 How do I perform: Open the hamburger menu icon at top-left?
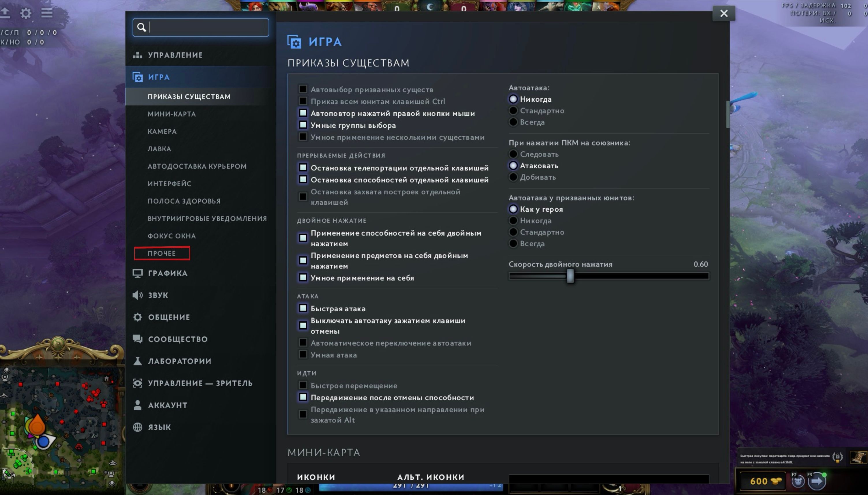47,13
